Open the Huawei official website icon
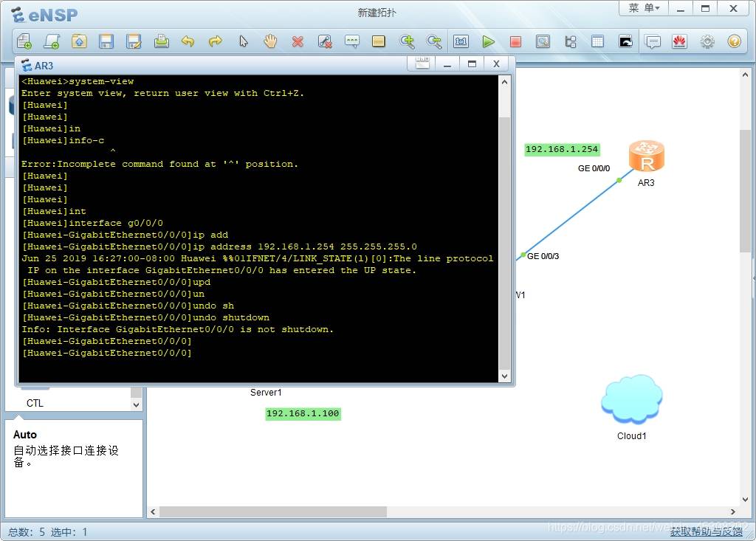The height and width of the screenshot is (541, 756). [680, 41]
